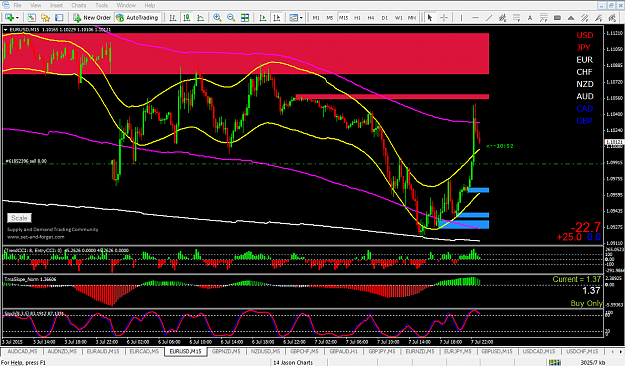Switch the timeframe to M1
Screen dimensions: 625x366
[316, 18]
